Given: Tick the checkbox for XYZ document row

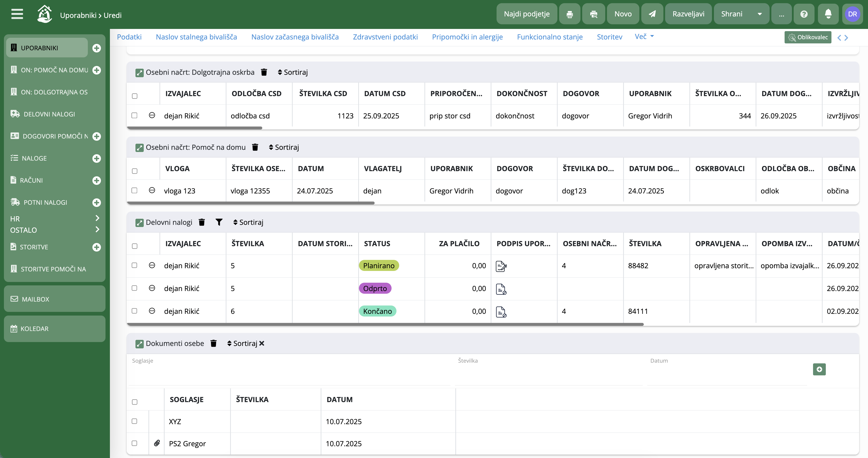Looking at the screenshot, I should tap(134, 421).
